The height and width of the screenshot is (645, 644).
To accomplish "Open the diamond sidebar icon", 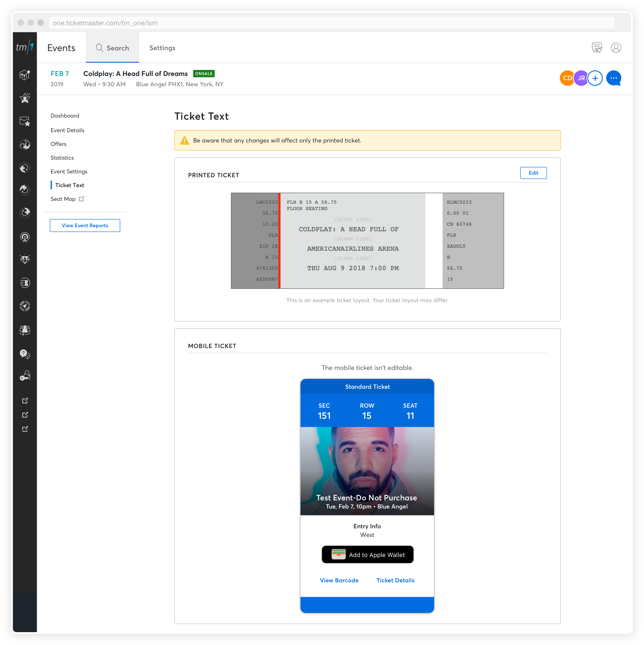I will pyautogui.click(x=25, y=259).
